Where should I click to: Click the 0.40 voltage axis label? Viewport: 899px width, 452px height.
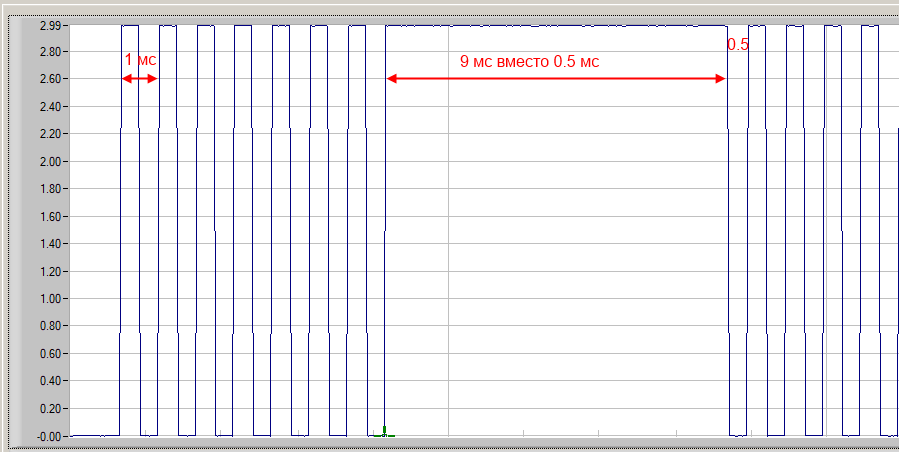[50, 381]
